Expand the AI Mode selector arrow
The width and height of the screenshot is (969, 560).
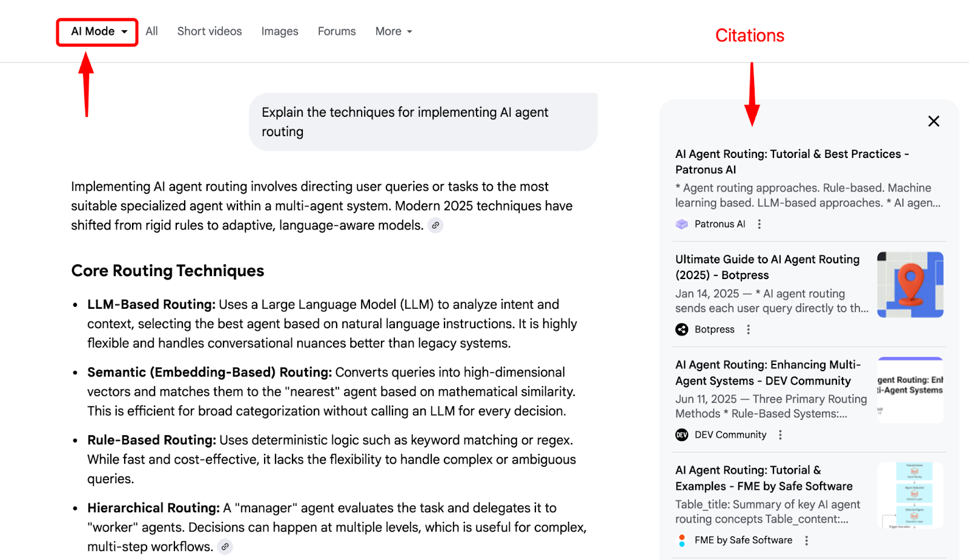click(x=123, y=33)
